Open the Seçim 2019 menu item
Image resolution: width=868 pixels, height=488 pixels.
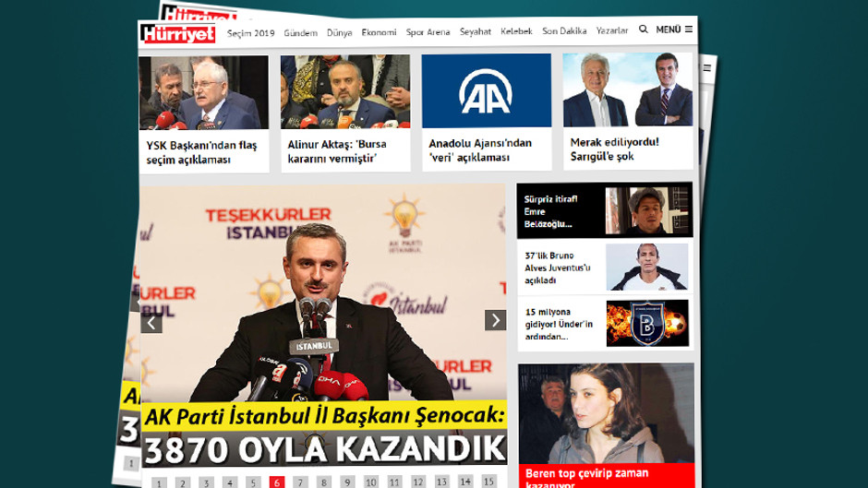(x=250, y=32)
